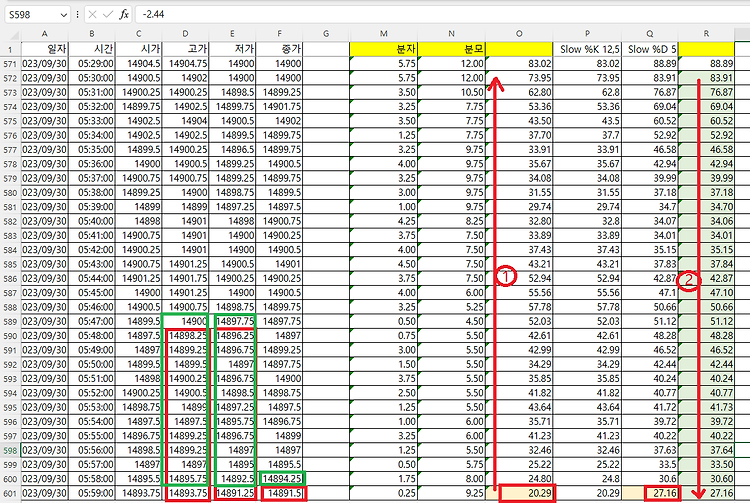Click the 종가 header cell

pos(279,49)
